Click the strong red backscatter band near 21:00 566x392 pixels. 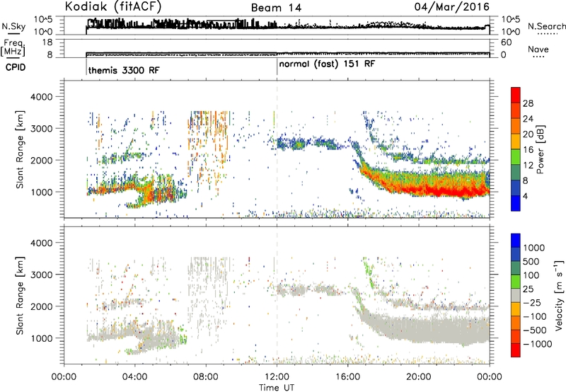(437, 190)
